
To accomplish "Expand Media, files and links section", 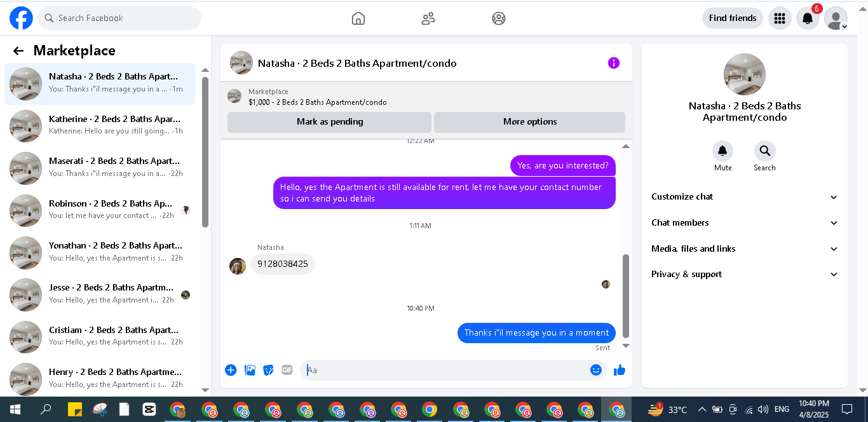I will click(744, 249).
